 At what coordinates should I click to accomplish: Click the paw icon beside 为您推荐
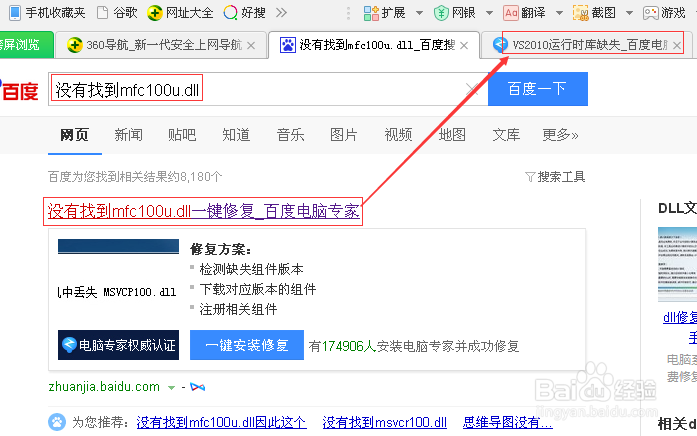tap(57, 422)
